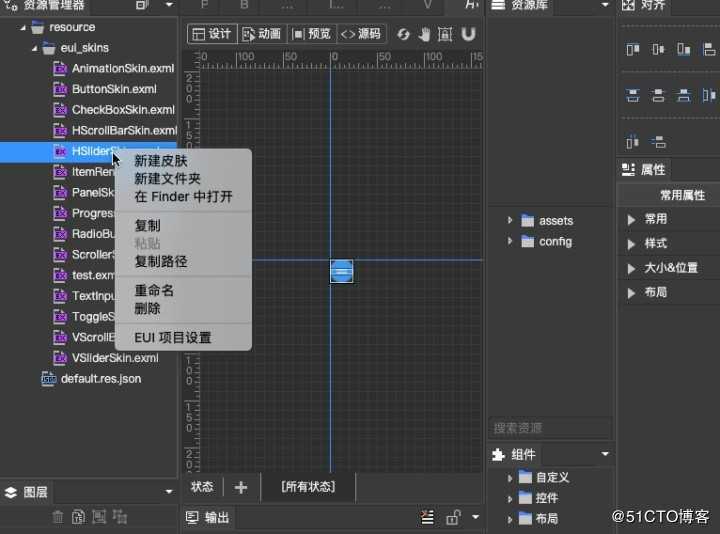
Task: Click the fit-to-screen icon in the toolbar
Action: coord(445,34)
